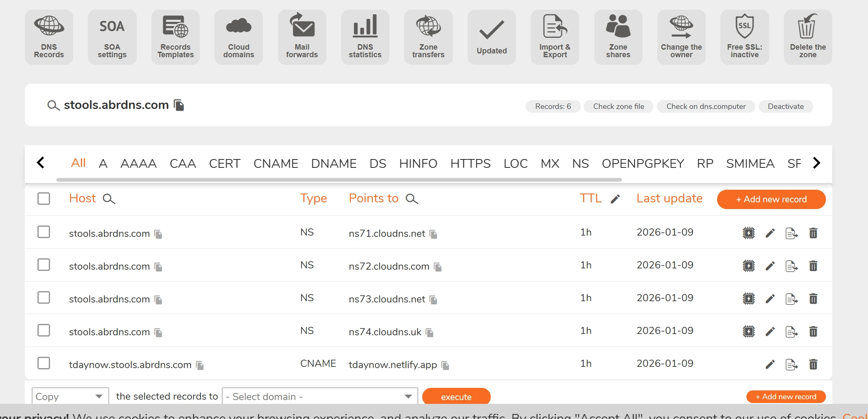Open Zone shares
868x419 pixels.
pos(618,37)
